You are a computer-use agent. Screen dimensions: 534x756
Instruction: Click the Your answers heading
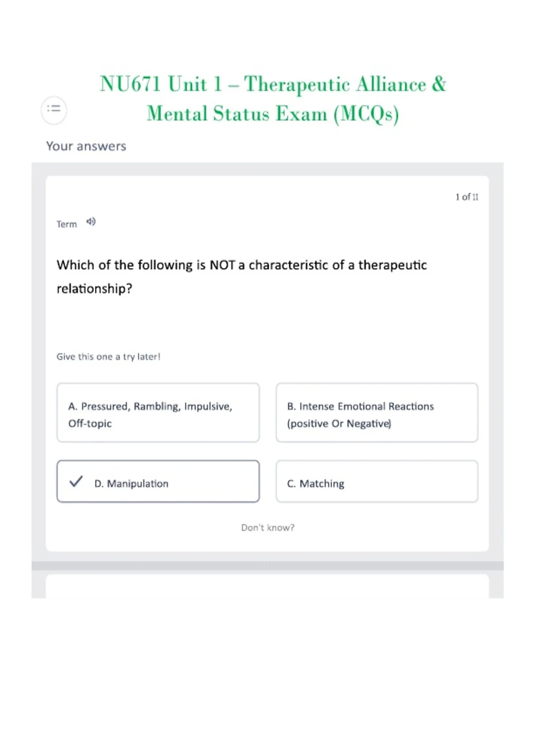(86, 146)
